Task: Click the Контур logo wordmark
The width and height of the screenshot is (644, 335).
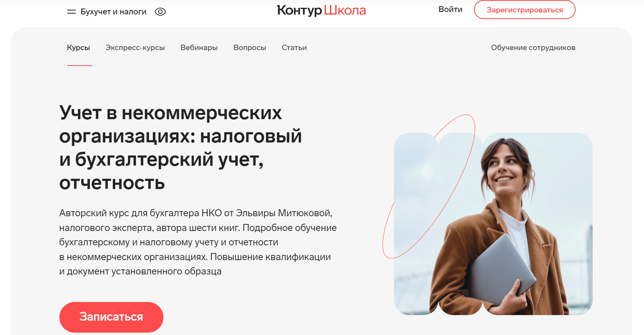Action: (x=299, y=10)
